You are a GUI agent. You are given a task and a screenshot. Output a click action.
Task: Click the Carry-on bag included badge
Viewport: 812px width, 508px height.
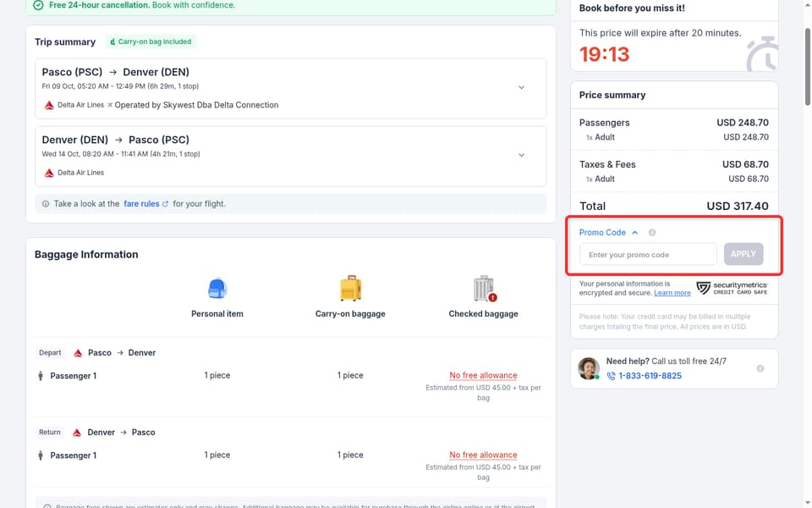[151, 41]
